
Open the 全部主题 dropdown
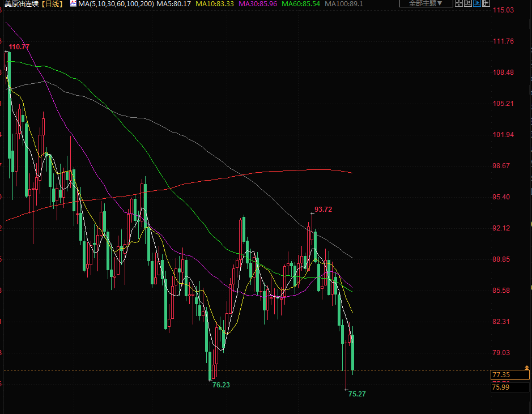click(426, 3)
